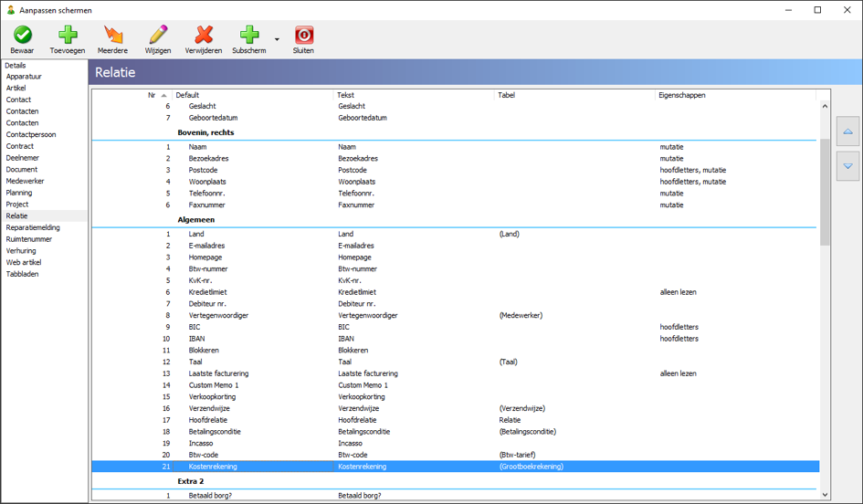Image resolution: width=863 pixels, height=504 pixels.
Task: Click the Wijzigen pencil icon
Action: (158, 35)
